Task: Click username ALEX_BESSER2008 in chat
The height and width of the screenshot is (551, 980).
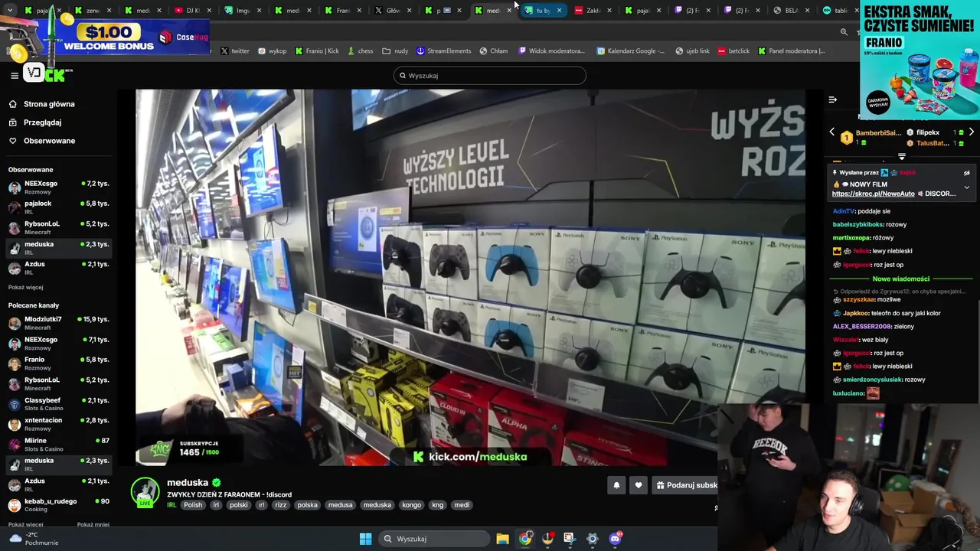Action: [862, 327]
